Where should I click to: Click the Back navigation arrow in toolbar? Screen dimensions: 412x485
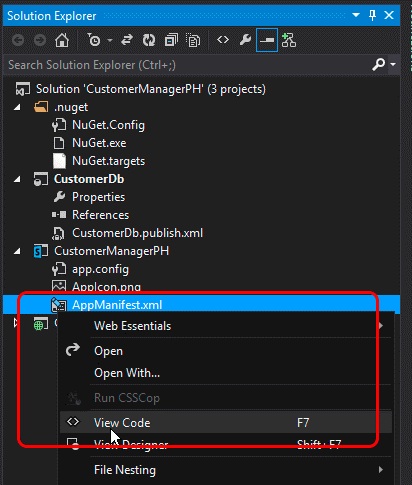[18, 40]
